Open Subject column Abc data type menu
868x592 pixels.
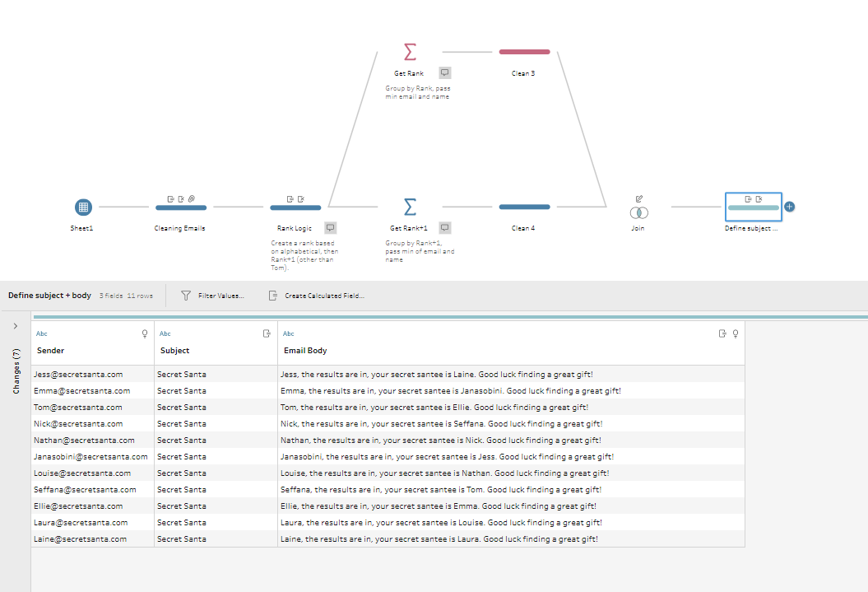(x=165, y=333)
